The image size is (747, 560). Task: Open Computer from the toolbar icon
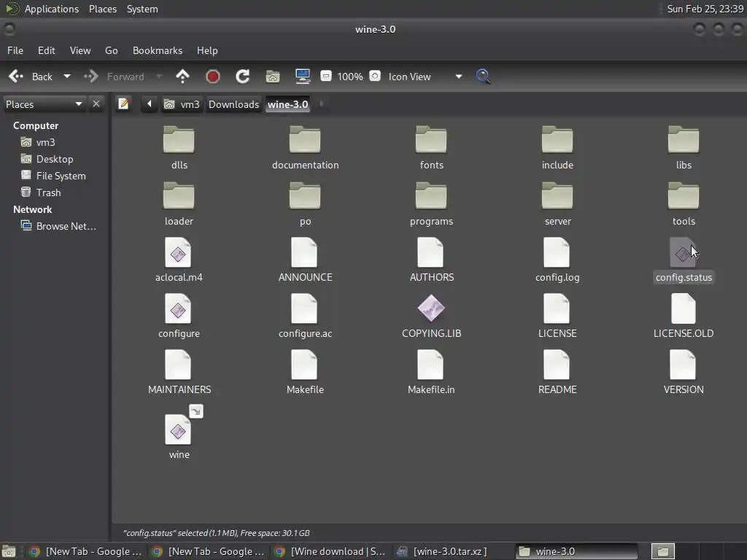[303, 76]
